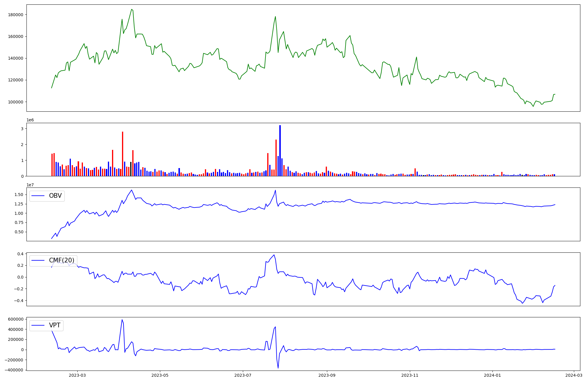Click the 140000 price axis label
The width and height of the screenshot is (588, 382).
[x=16, y=58]
